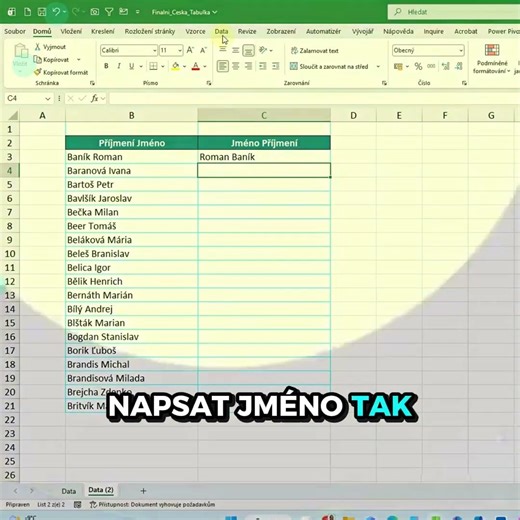The image size is (520, 520).
Task: Open accessibility status Přístupnost message
Action: tap(152, 505)
